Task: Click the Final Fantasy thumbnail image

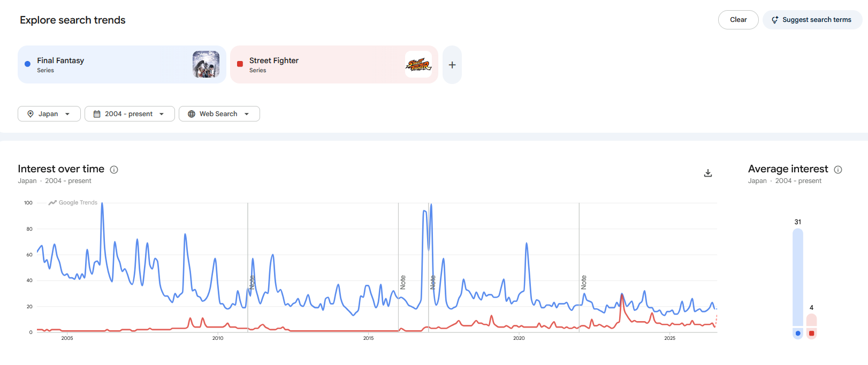Action: 206,64
